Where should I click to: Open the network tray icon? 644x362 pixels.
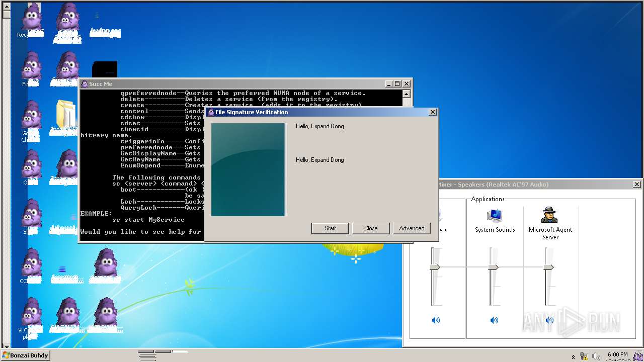pos(584,356)
